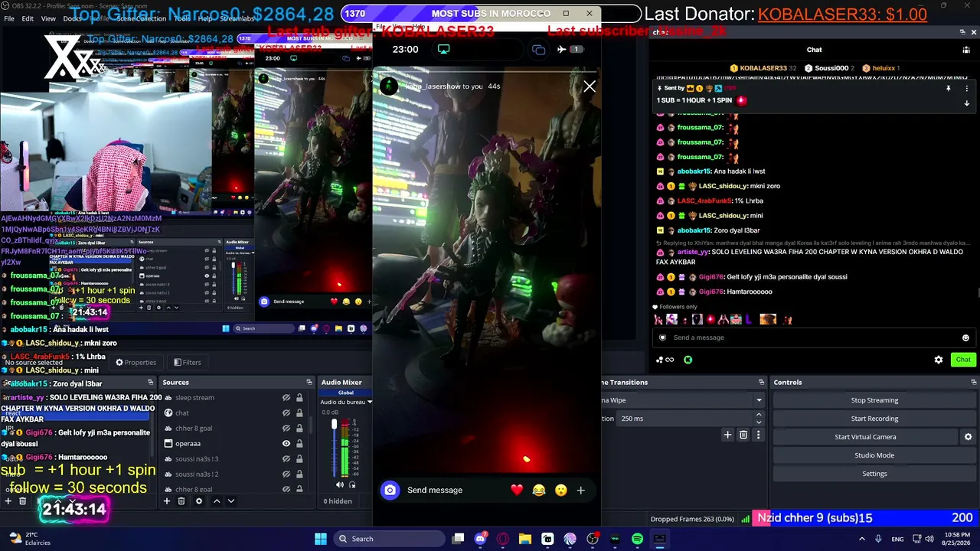Image resolution: width=980 pixels, height=551 pixels.
Task: Close the story viewer with X
Action: click(590, 86)
